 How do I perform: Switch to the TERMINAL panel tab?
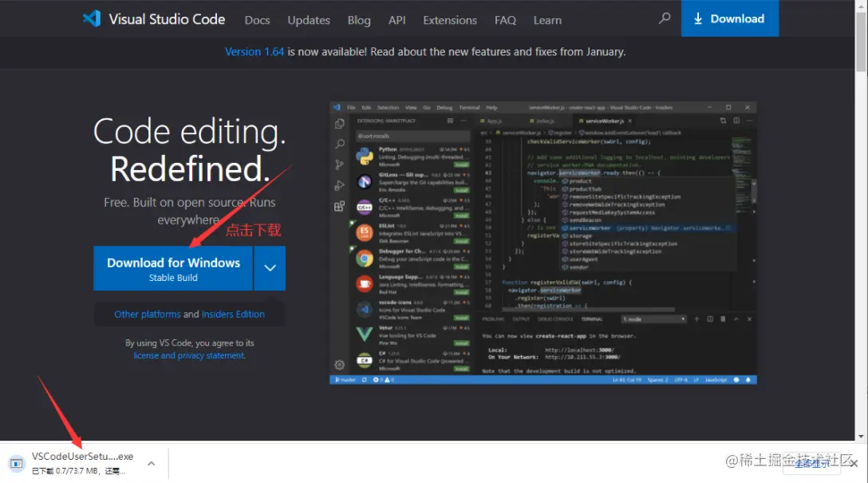[592, 319]
